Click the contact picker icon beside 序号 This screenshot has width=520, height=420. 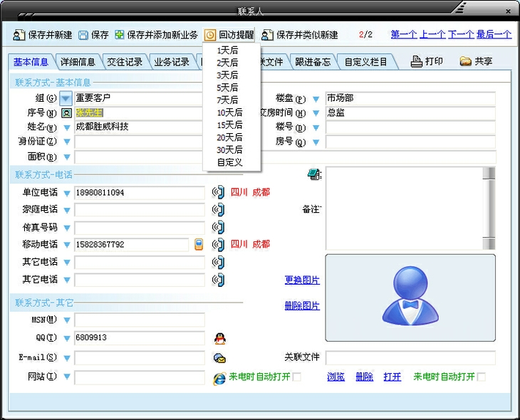click(66, 113)
